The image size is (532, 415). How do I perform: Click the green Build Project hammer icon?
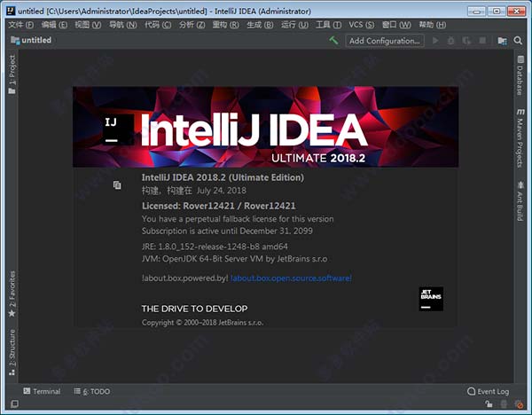point(333,41)
